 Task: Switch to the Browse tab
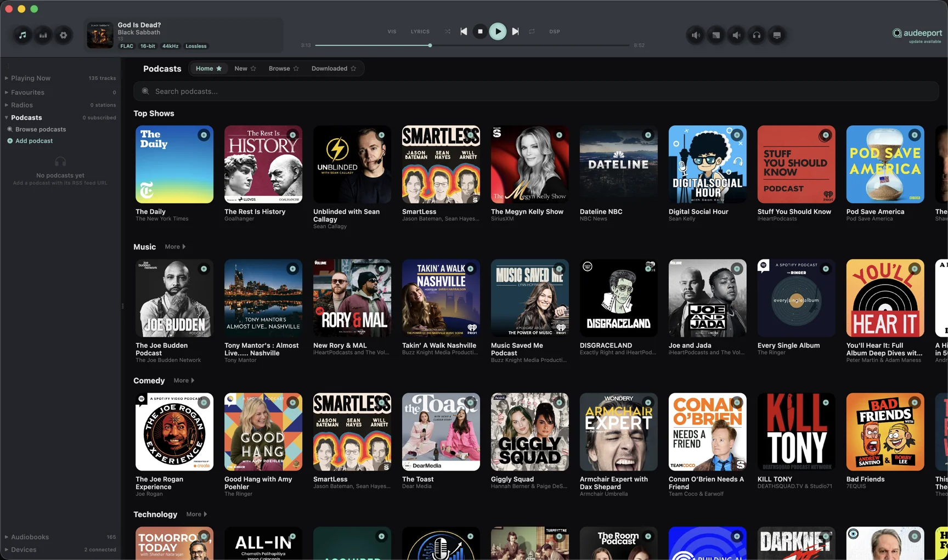click(279, 69)
